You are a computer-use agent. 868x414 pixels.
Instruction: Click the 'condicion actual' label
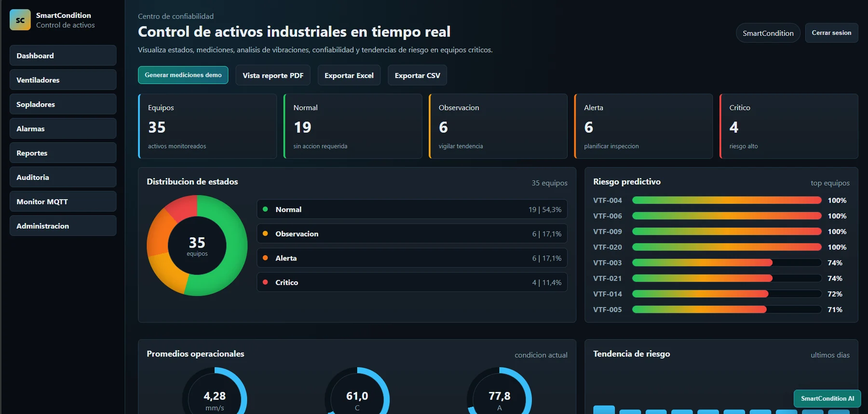[541, 355]
